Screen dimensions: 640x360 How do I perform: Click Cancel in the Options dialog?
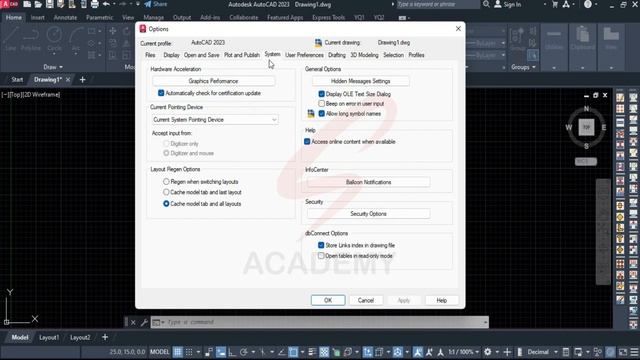(x=366, y=300)
